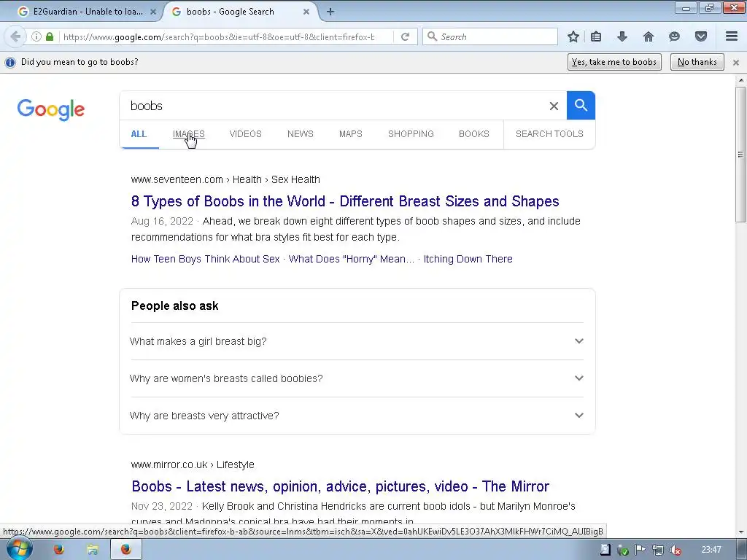This screenshot has height=560, width=747.
Task: Click 'www.seventeen.com › Health › Sex Health' breadcrumb
Action: pos(225,179)
